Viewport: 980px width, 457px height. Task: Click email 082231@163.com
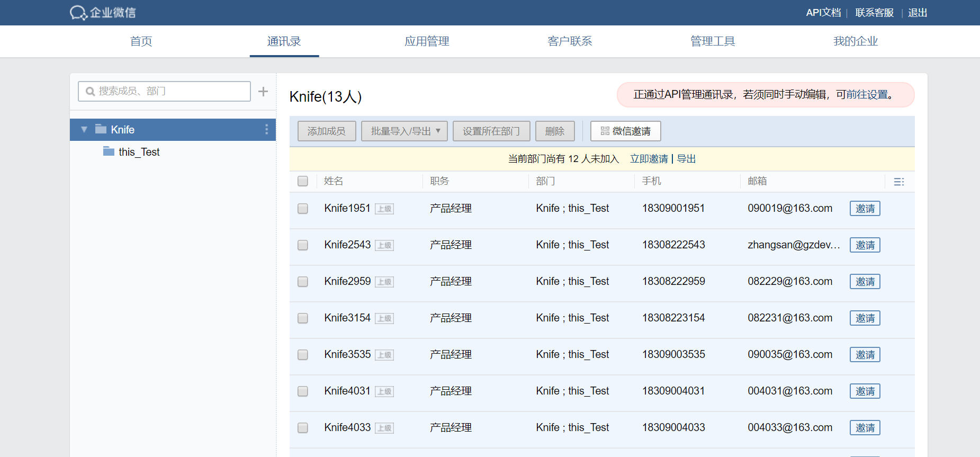pyautogui.click(x=790, y=318)
